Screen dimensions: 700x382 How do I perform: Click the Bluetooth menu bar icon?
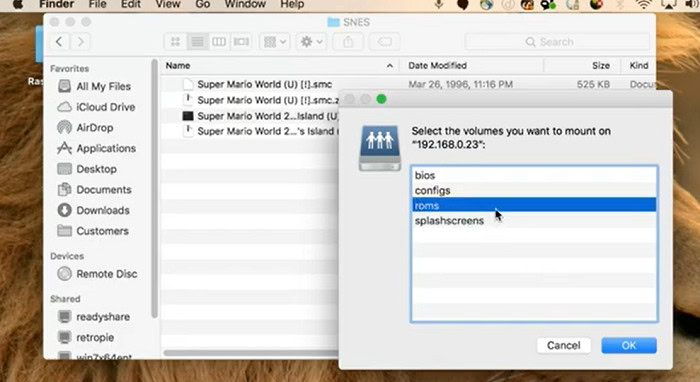(620, 4)
